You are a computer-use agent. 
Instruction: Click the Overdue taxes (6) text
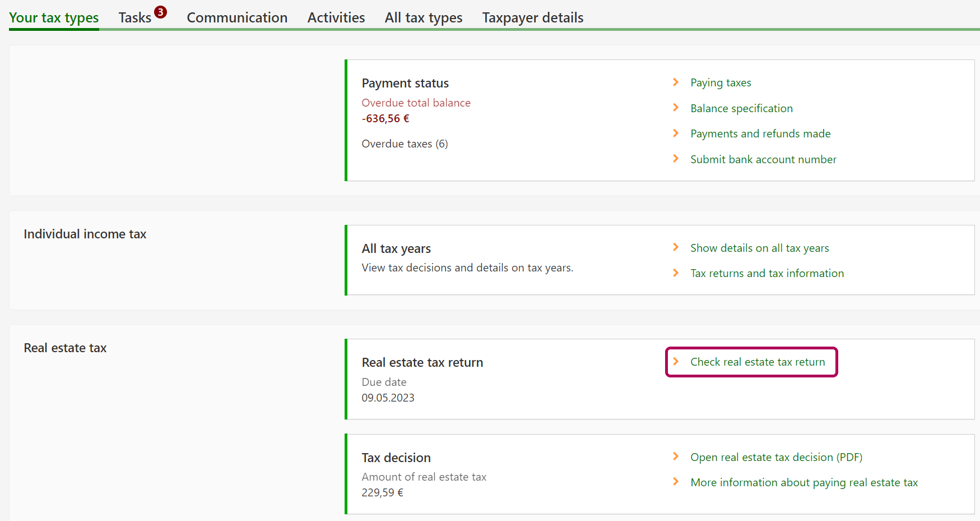coord(405,144)
